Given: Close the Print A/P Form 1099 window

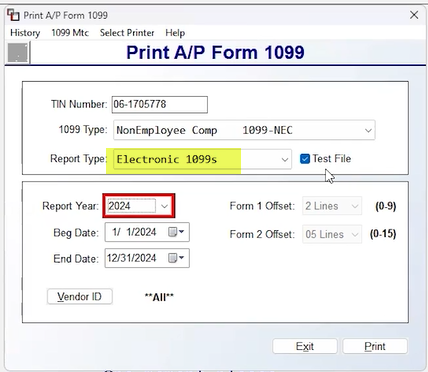Looking at the screenshot, I should click(x=414, y=15).
